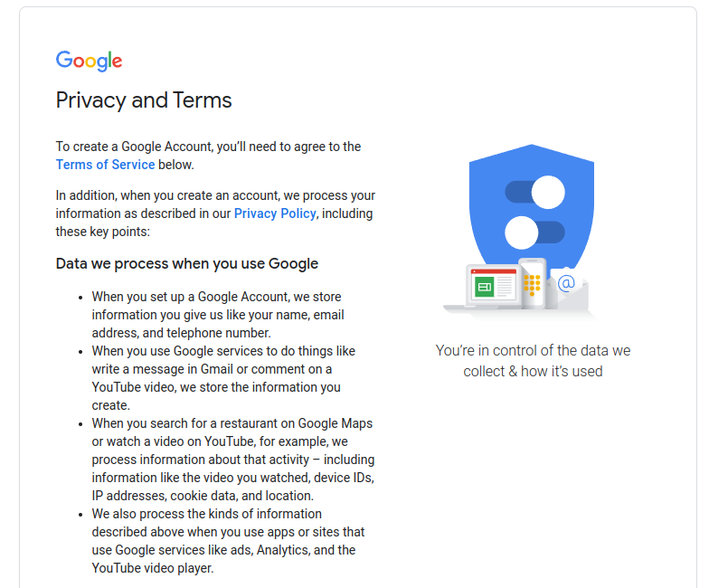Click the "To create a Google Account" paragraph
This screenshot has width=709, height=588.
[208, 156]
